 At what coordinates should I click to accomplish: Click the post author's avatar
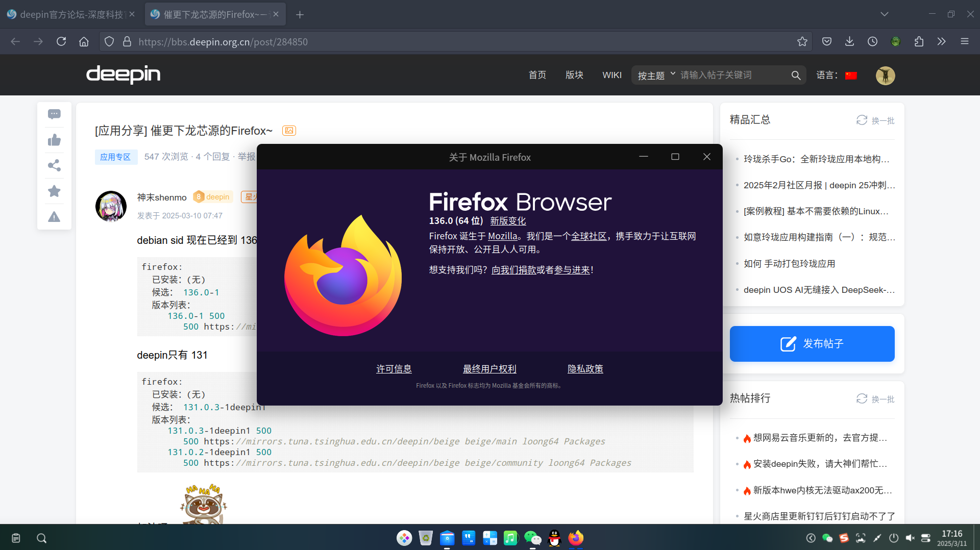click(111, 206)
